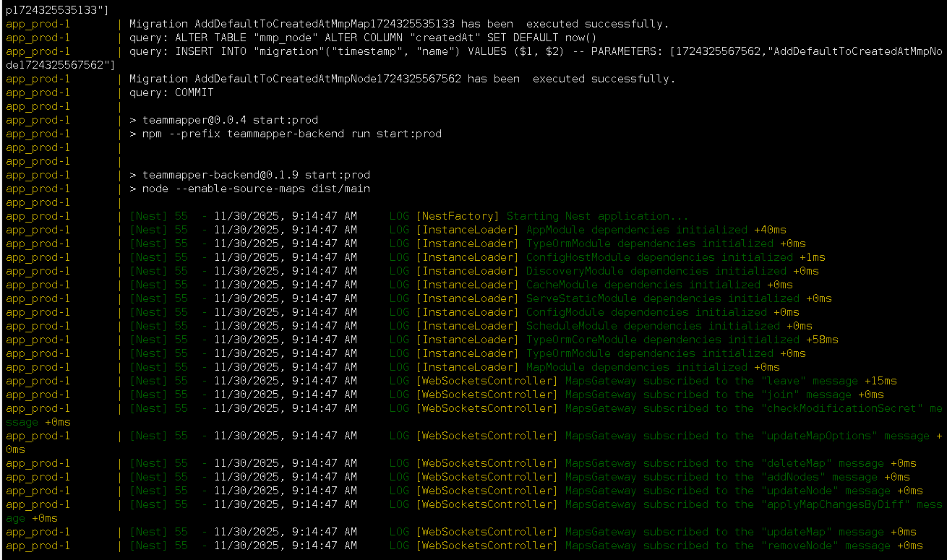The width and height of the screenshot is (947, 560).
Task: Click the '+40ms' timing value
Action: (x=771, y=230)
